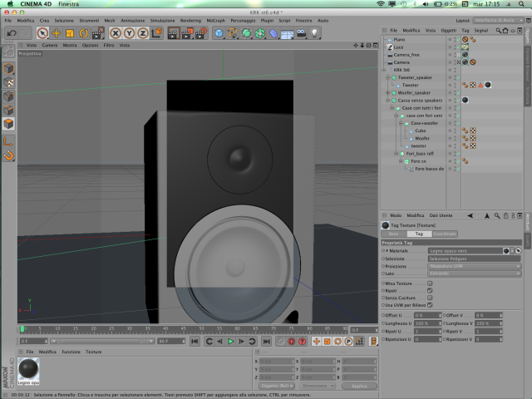532x399 pixels.
Task: Collapse the Tweeter_speaker tree node
Action: pyautogui.click(x=388, y=77)
